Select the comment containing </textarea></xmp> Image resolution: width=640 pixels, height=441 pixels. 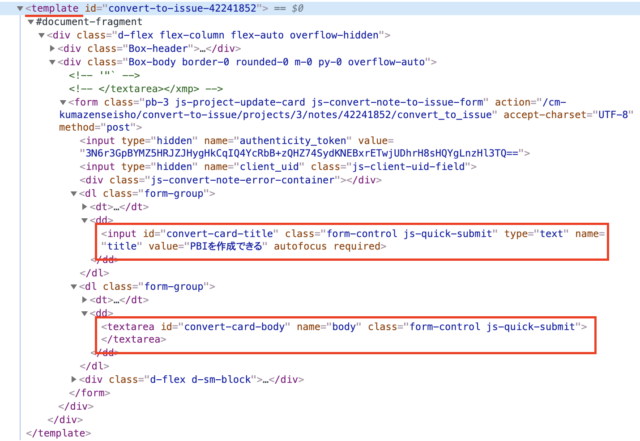pyautogui.click(x=146, y=89)
